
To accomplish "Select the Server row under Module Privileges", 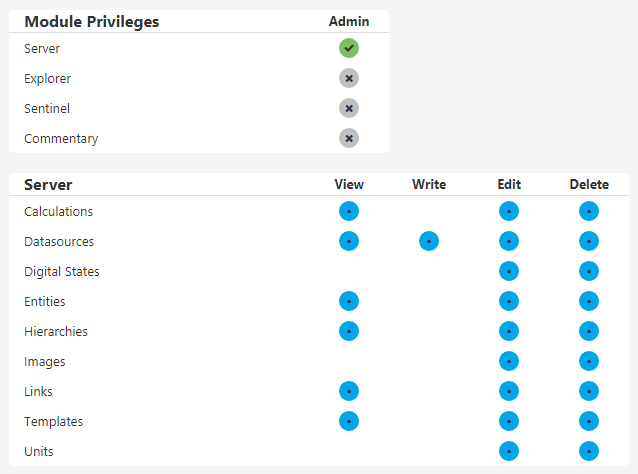I will pyautogui.click(x=42, y=48).
